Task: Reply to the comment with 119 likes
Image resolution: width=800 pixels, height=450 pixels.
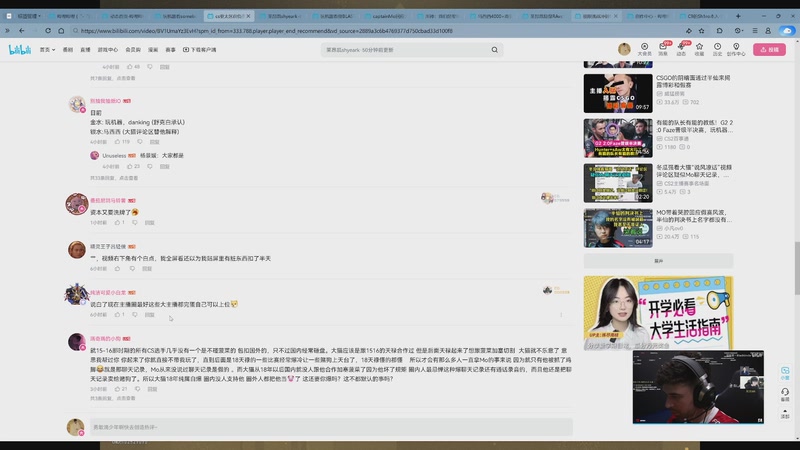Action: (155, 142)
